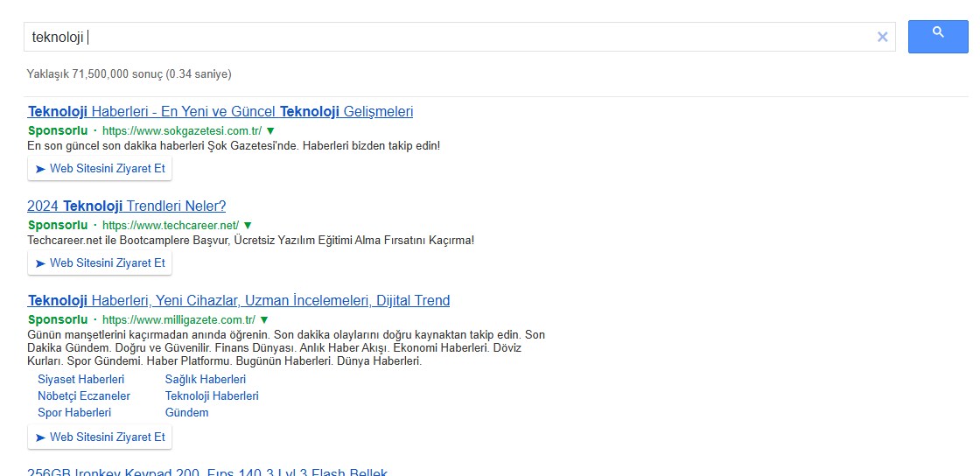Open the Gündem sitelink
The image size is (980, 476).
click(186, 413)
